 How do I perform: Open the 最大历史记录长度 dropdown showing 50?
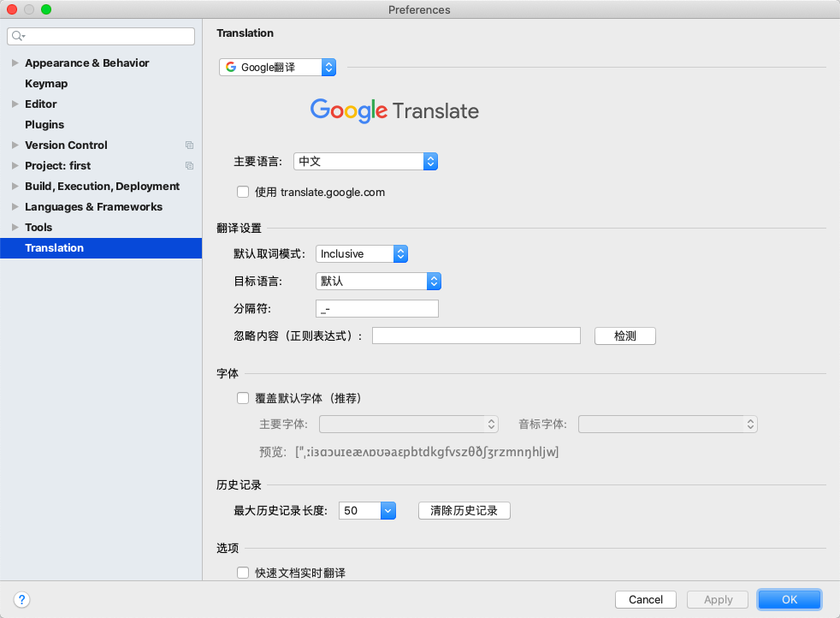pos(367,510)
